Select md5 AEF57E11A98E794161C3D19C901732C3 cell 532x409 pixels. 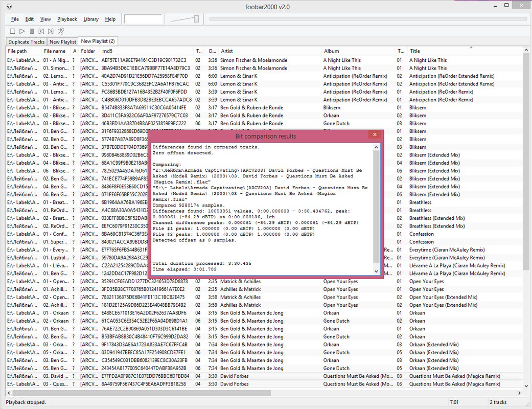coord(144,60)
